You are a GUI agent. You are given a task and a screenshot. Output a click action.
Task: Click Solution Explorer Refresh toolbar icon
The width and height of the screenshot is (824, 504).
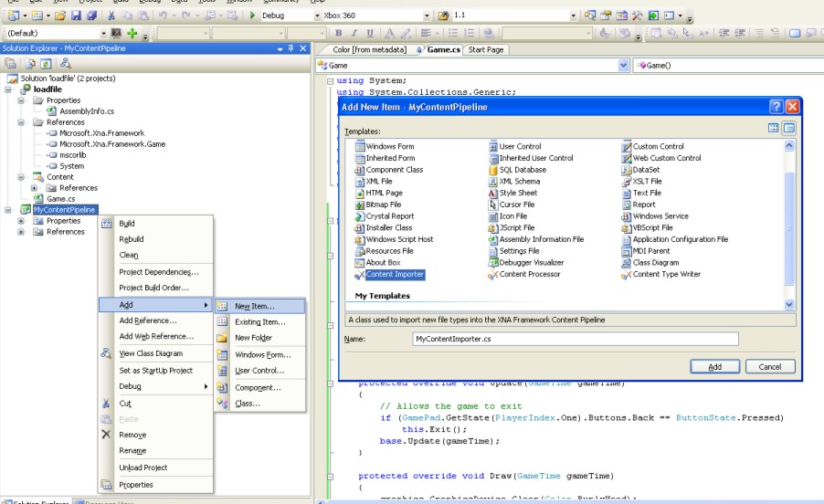pos(47,64)
